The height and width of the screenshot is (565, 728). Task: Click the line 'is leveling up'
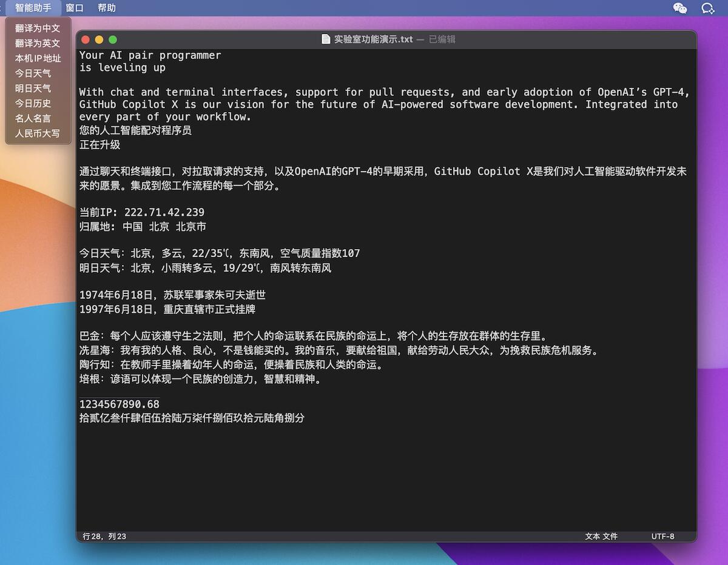tap(123, 67)
